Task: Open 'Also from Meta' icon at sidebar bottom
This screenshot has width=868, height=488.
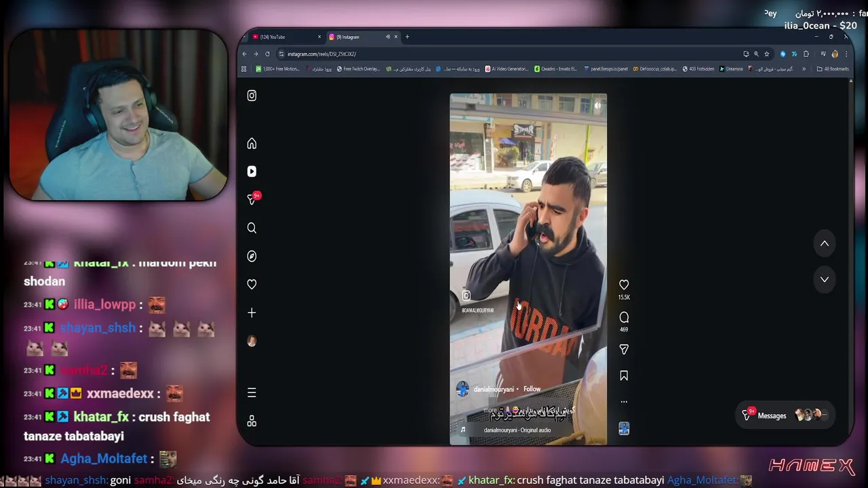Action: [252, 421]
